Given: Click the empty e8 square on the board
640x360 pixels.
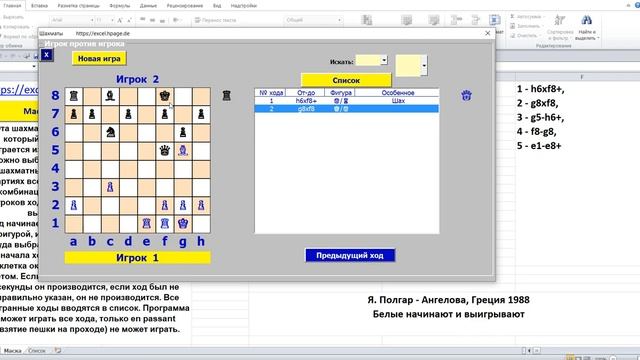Looking at the screenshot, I should [146, 96].
